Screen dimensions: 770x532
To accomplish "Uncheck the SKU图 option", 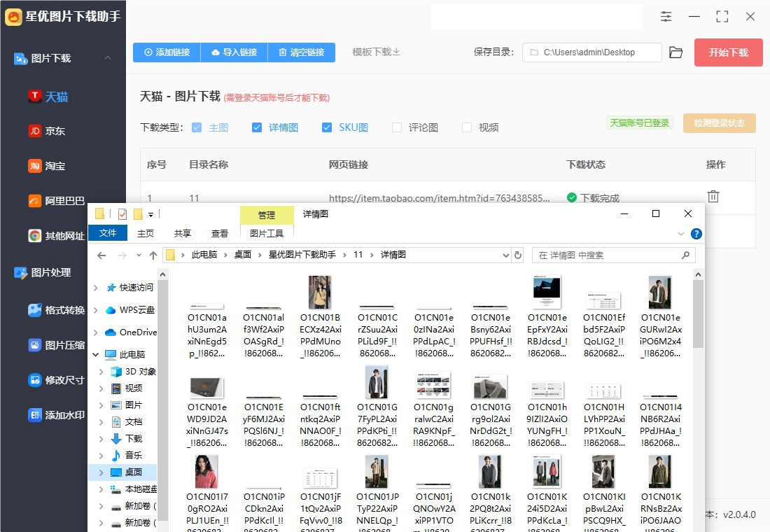I will [x=326, y=127].
